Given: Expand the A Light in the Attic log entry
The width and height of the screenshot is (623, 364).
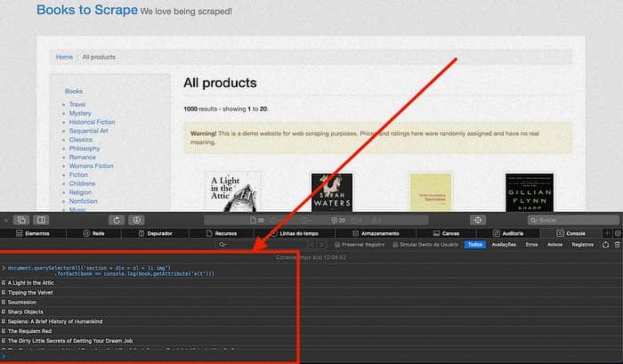Looking at the screenshot, I should 4,283.
